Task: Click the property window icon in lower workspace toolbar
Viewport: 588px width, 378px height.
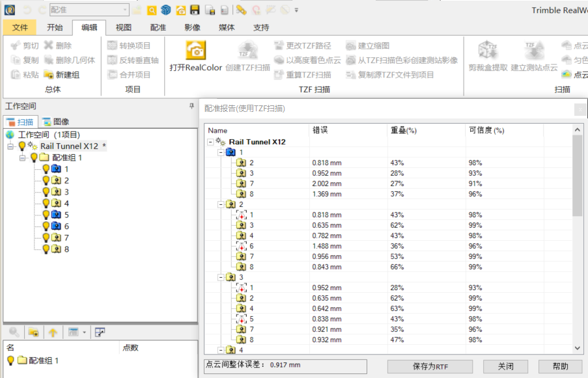Action: point(100,332)
